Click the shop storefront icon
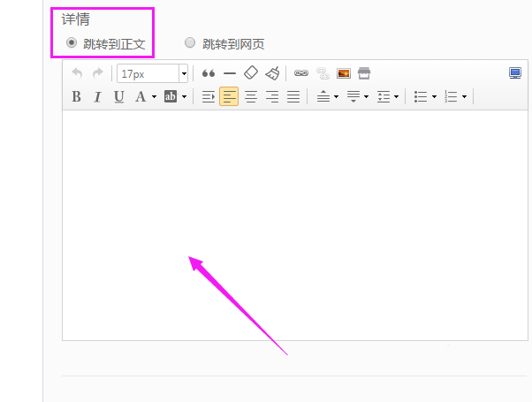The height and width of the screenshot is (402, 532). click(364, 73)
